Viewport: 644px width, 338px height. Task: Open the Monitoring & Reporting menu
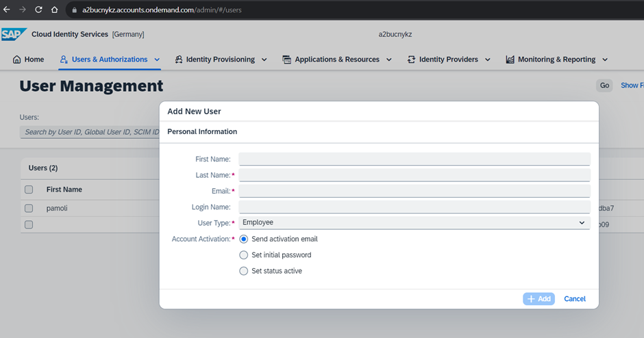click(x=556, y=60)
